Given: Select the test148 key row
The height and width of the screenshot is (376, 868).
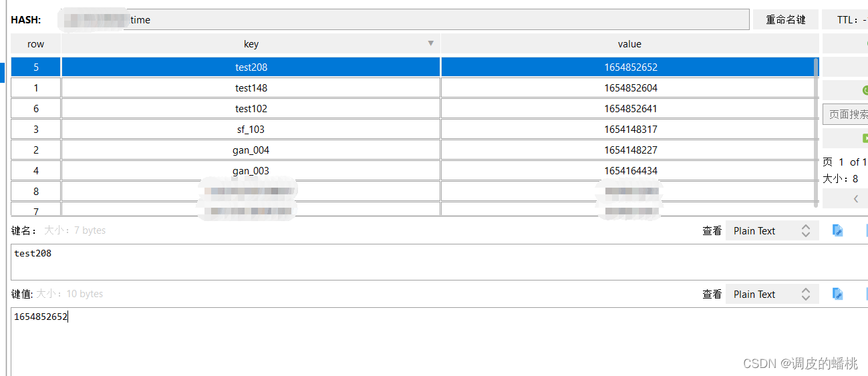Looking at the screenshot, I should pyautogui.click(x=251, y=88).
